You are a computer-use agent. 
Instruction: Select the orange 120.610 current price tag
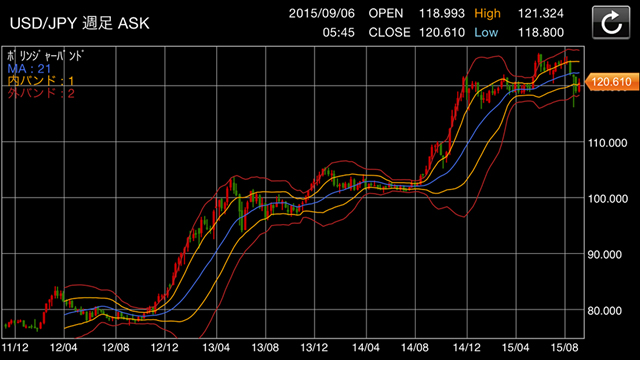612,82
